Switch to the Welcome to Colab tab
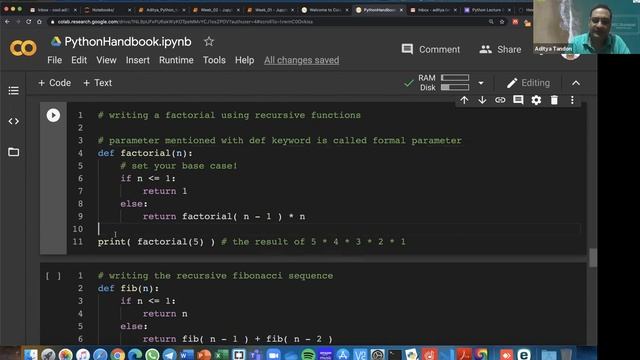The width and height of the screenshot is (640, 360). point(324,10)
